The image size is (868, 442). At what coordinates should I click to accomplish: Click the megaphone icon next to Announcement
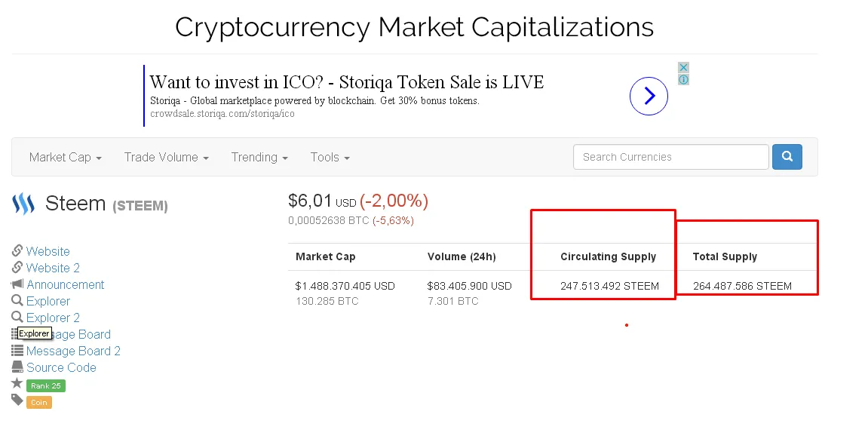pyautogui.click(x=17, y=284)
